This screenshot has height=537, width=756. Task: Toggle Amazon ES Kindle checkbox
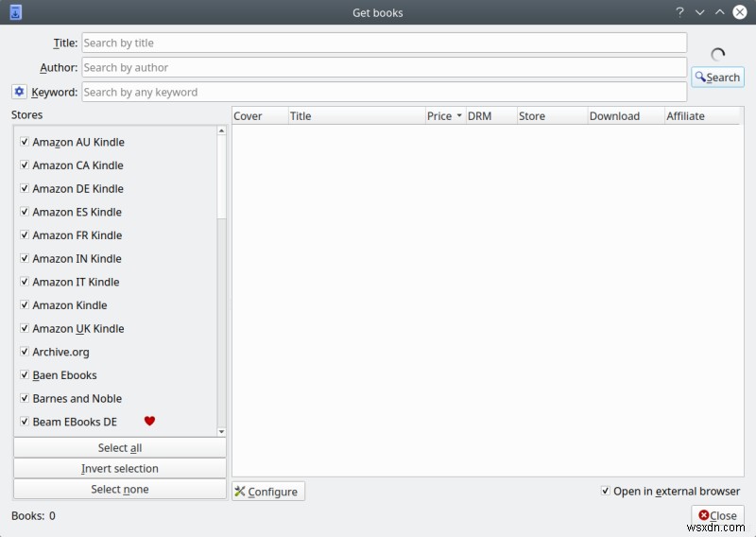tap(25, 212)
